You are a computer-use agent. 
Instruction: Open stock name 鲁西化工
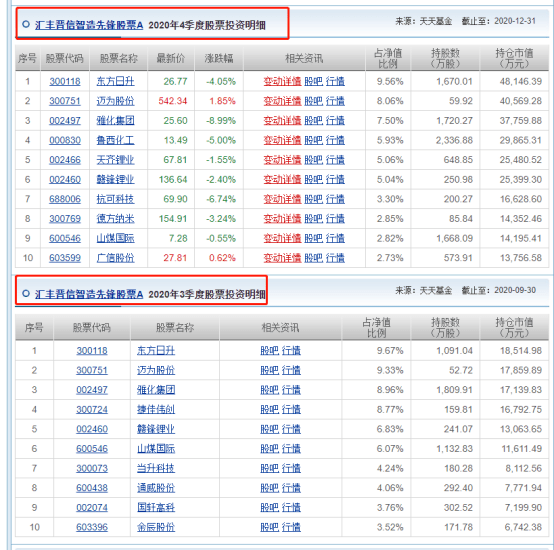(116, 140)
